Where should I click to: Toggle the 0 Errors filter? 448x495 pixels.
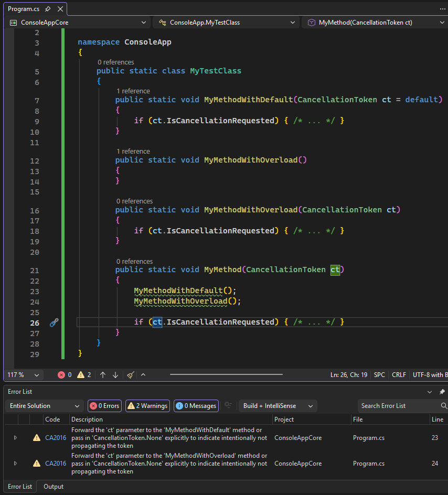104,406
